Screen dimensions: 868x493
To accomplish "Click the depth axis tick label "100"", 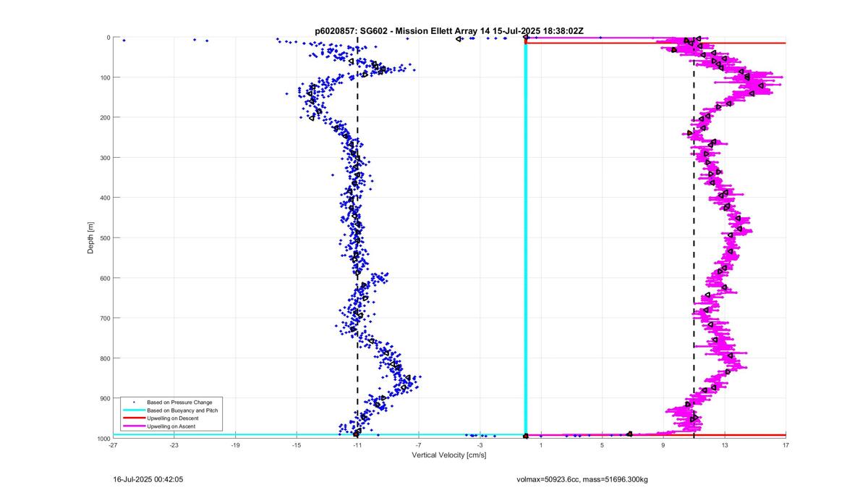I will pyautogui.click(x=104, y=77).
